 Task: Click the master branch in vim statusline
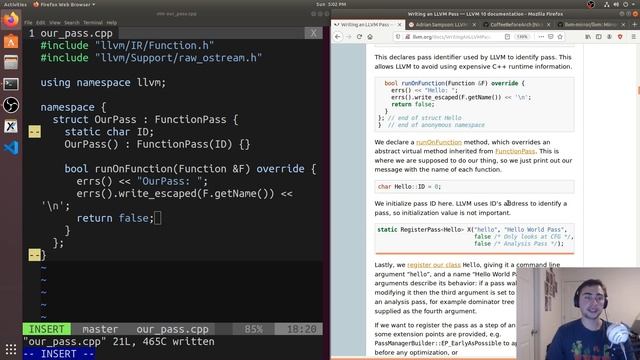[100, 329]
